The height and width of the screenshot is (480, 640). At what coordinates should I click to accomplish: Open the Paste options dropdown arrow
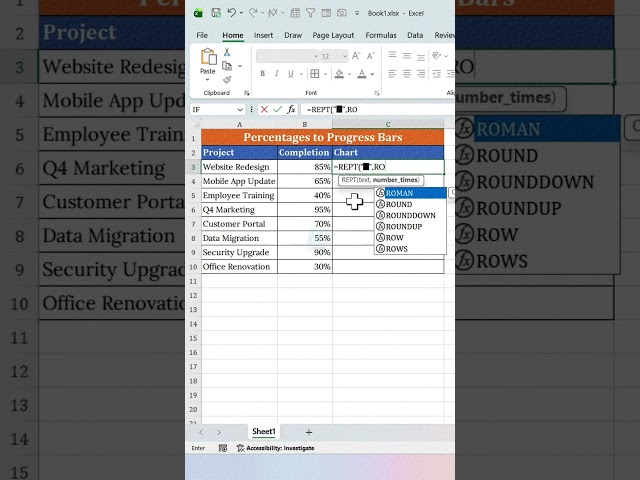(207, 80)
